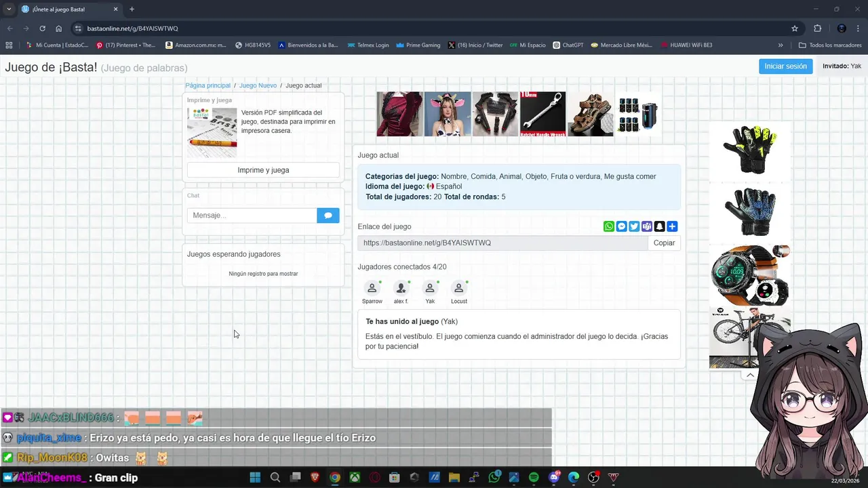Close the '¡Únete al juego Basta!' tab
This screenshot has height=488, width=868.
pyautogui.click(x=115, y=9)
